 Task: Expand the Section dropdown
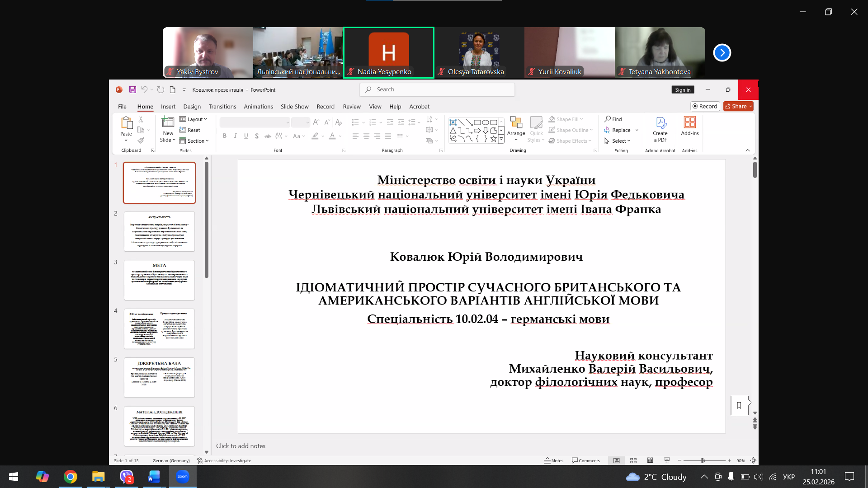point(194,141)
